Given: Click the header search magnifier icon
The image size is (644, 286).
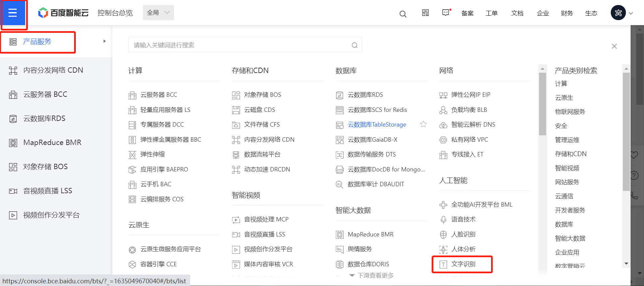Looking at the screenshot, I should click(x=403, y=14).
